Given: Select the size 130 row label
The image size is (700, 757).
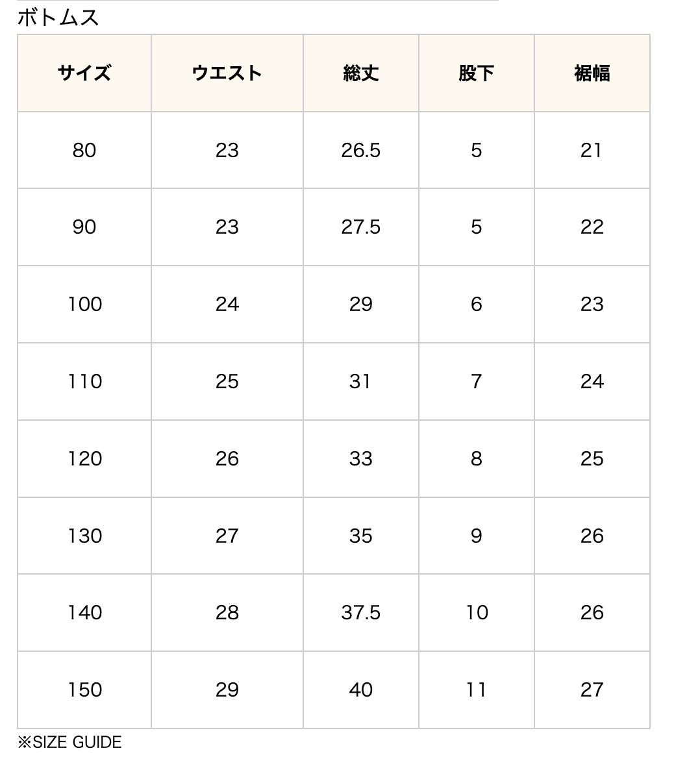Looking at the screenshot, I should [x=84, y=536].
